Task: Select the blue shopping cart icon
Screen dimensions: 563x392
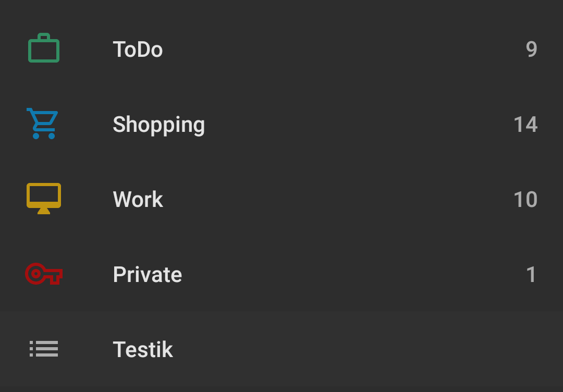Action: [x=43, y=124]
